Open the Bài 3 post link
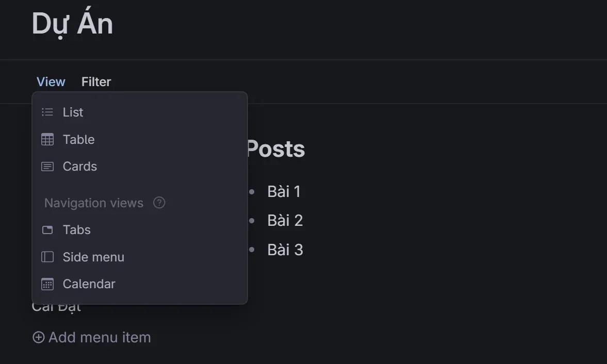Viewport: 607px width, 364px height. tap(285, 250)
